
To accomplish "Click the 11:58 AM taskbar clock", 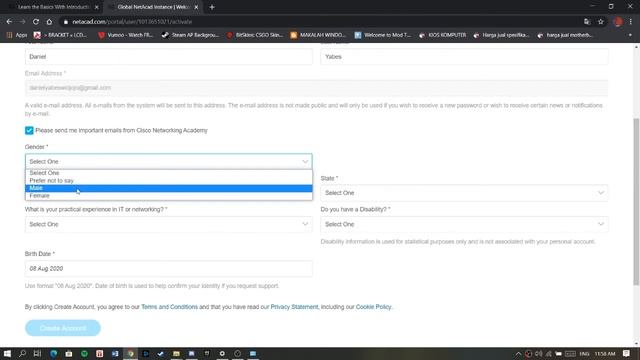I will (605, 354).
